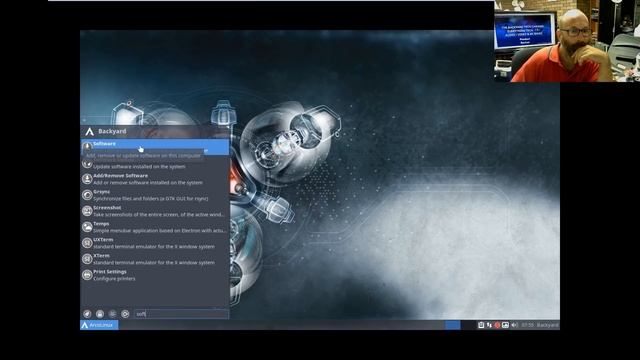This screenshot has height=360, width=640.
Task: Switch to the blue highlighted workspace
Action: pos(453,325)
